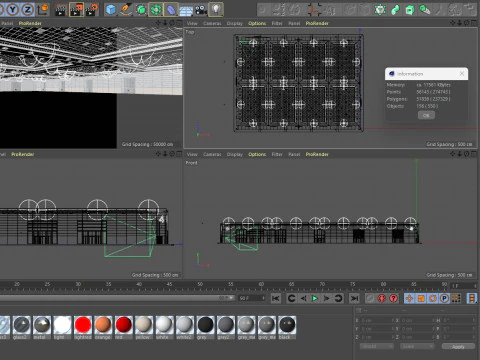Open the blue Deformer icon
Viewport: 480px width, 360px height.
point(171,10)
